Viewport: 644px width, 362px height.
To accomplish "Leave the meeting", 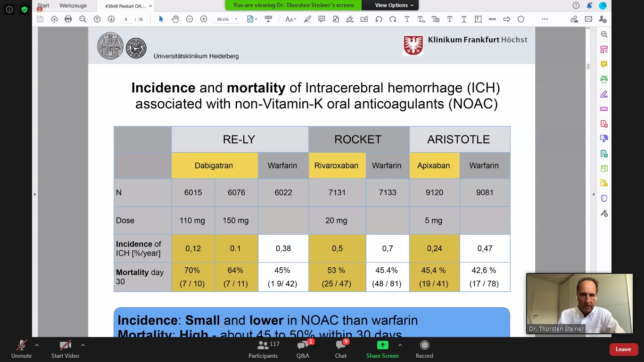I will click(x=623, y=349).
